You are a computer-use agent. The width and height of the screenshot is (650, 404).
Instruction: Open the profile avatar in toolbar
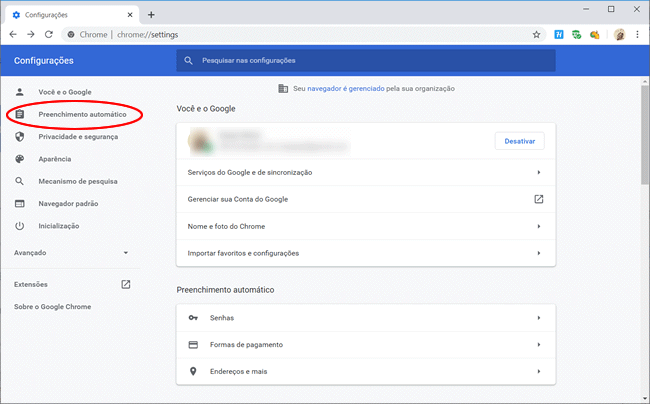619,35
